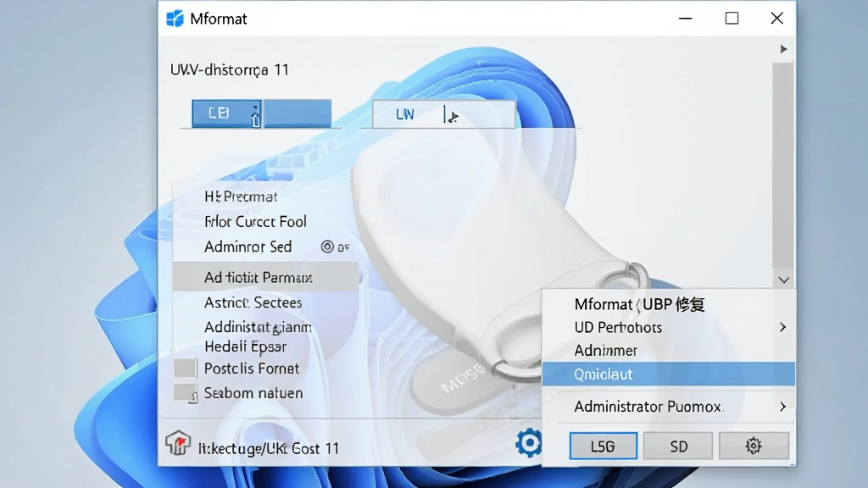
Task: Click the blue gear icon at bottom
Action: tap(529, 442)
